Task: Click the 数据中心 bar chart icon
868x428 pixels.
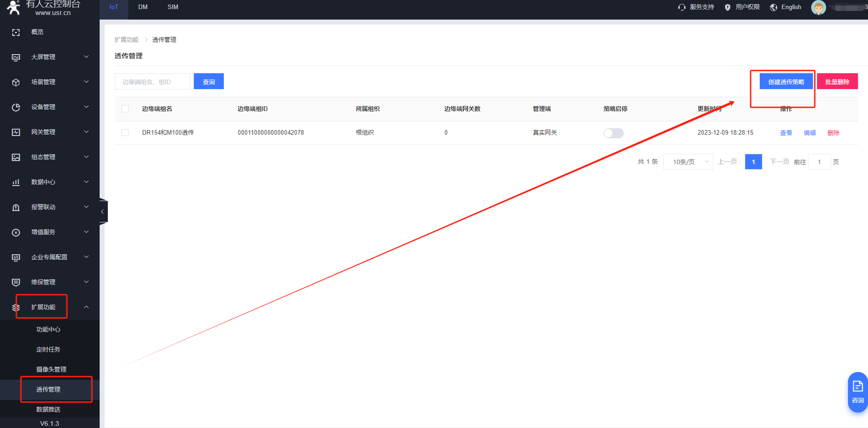Action: coord(16,182)
